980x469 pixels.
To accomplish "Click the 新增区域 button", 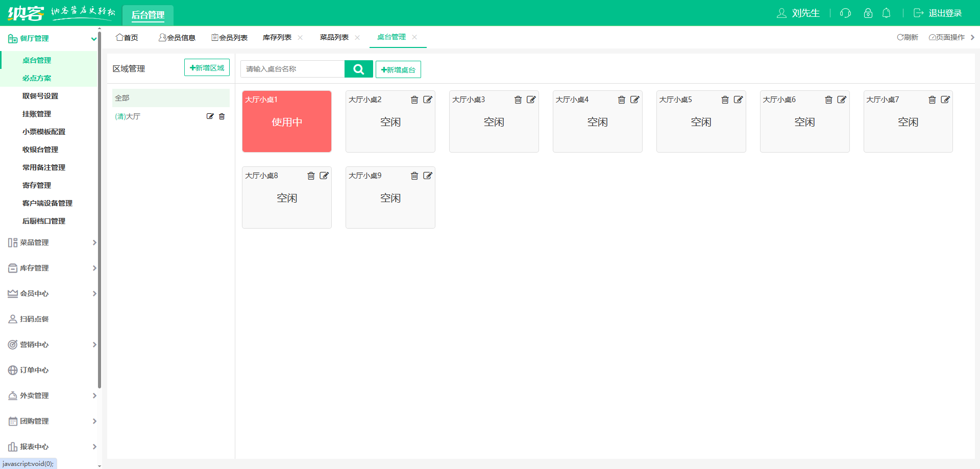I will point(207,68).
